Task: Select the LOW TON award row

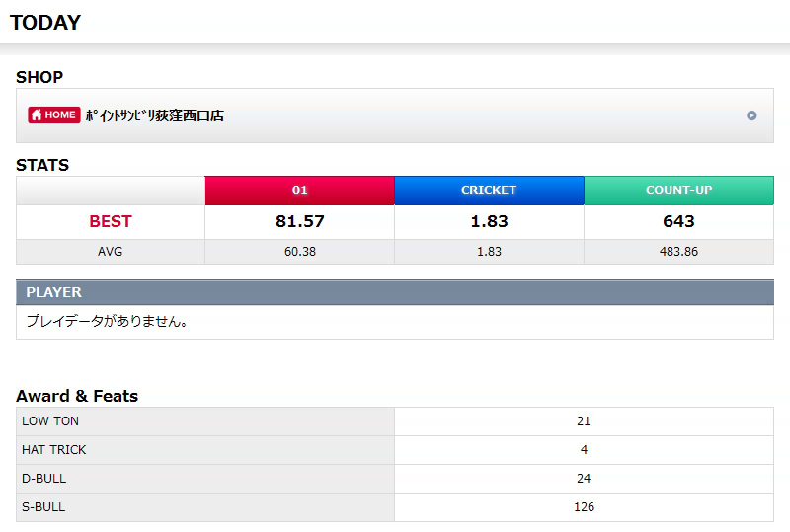Action: [205, 421]
